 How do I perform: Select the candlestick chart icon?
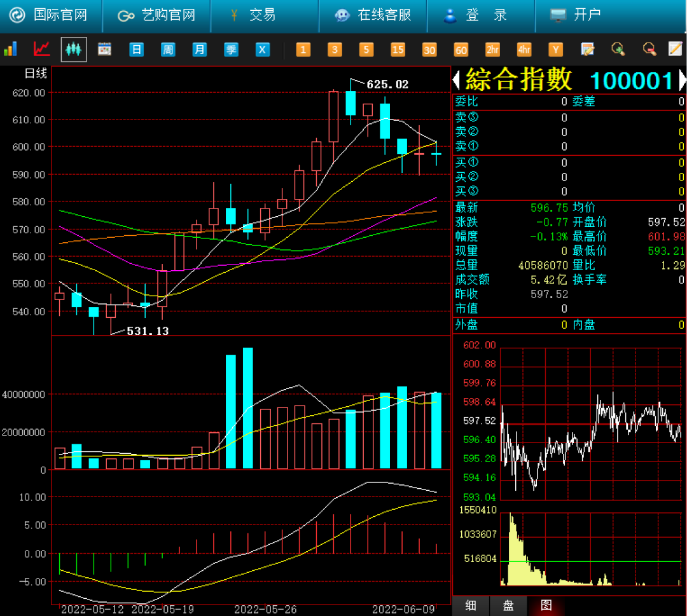click(x=74, y=50)
